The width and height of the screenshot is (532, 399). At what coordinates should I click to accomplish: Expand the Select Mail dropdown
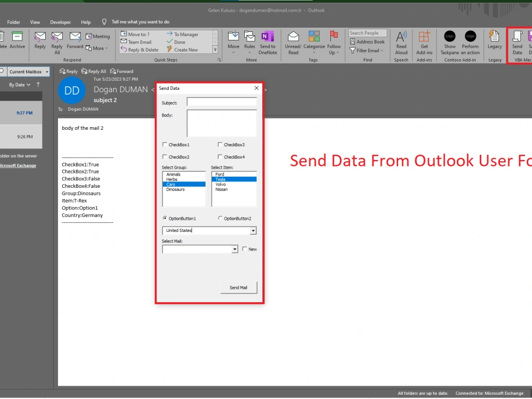point(235,249)
